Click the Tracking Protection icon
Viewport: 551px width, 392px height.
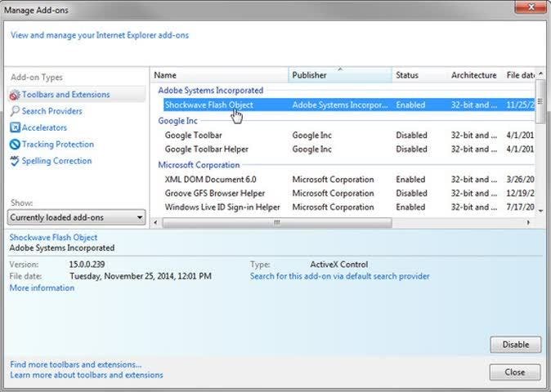coord(15,145)
